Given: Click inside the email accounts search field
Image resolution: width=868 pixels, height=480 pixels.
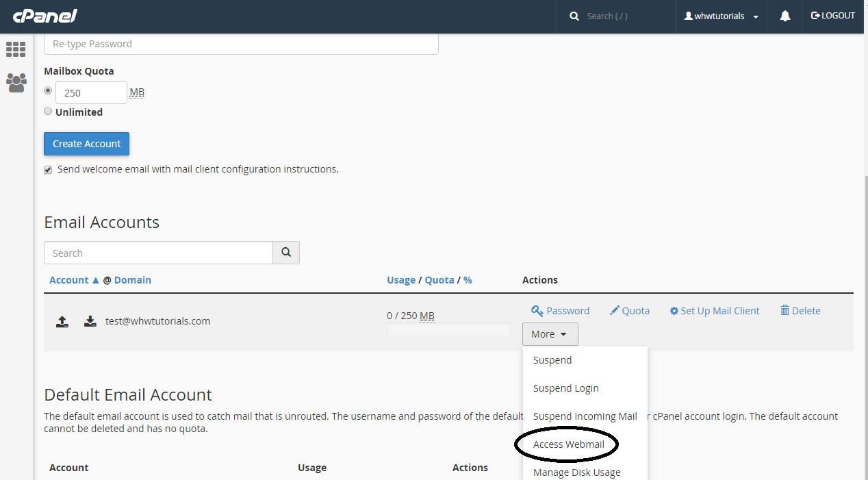Looking at the screenshot, I should coord(158,252).
